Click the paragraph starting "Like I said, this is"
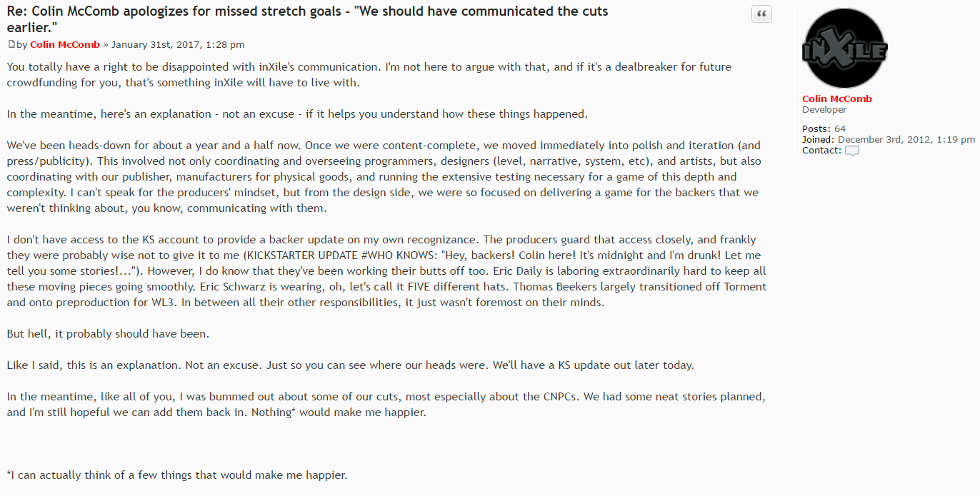Screen dimensions: 980x496 pyautogui.click(x=350, y=365)
